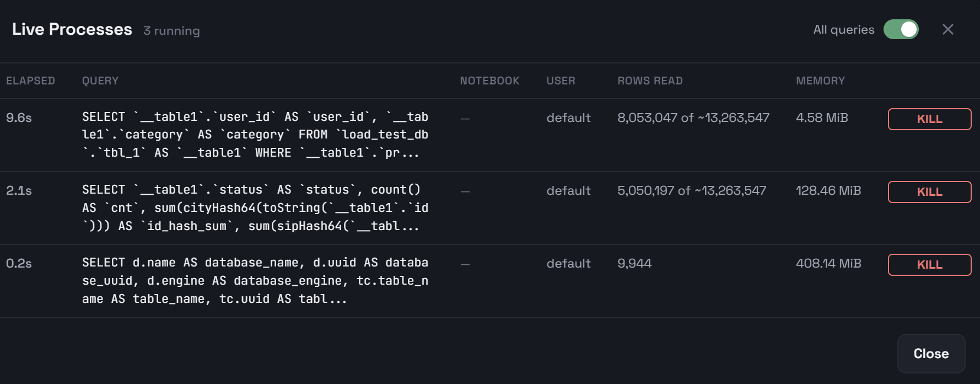
Task: Click the NOTEBOOK column header
Action: click(x=489, y=81)
